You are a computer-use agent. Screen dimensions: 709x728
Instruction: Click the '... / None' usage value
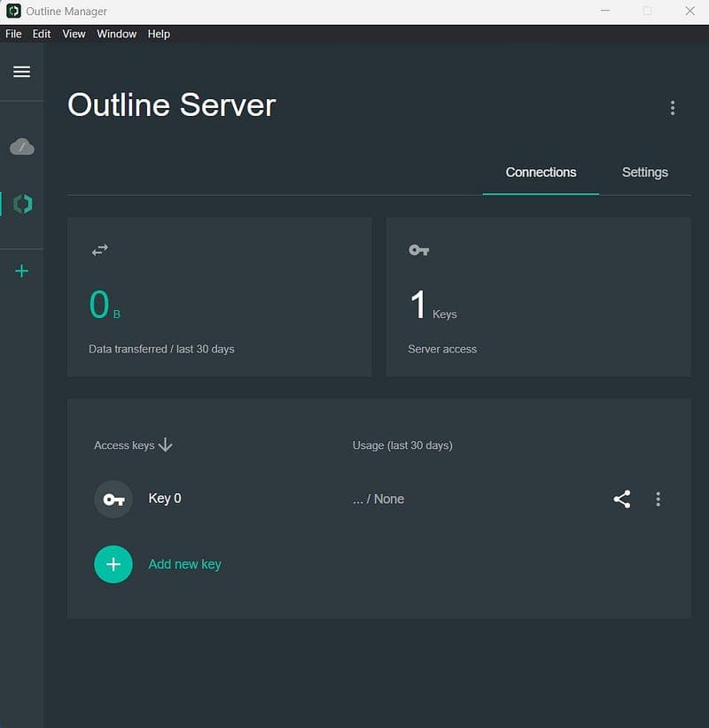point(378,500)
